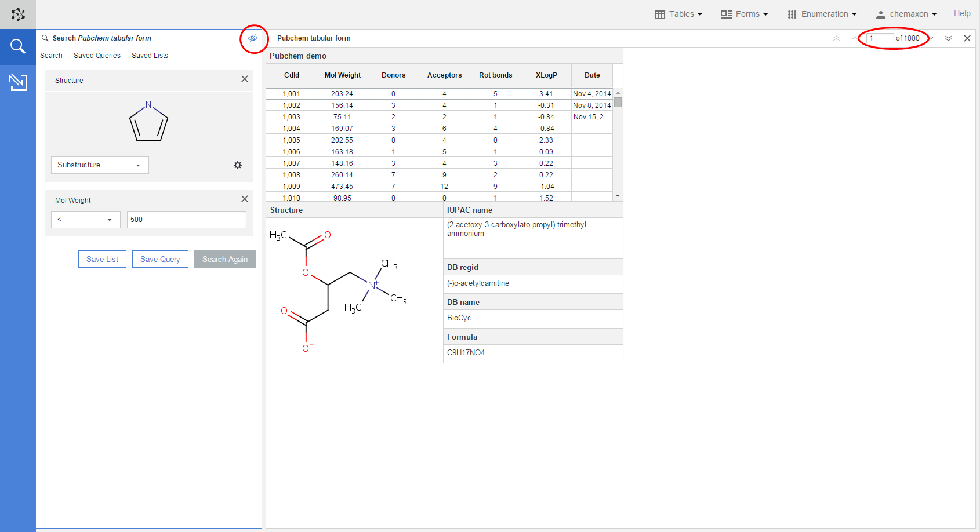The width and height of the screenshot is (980, 532).
Task: Open structure search settings gear
Action: [x=238, y=165]
